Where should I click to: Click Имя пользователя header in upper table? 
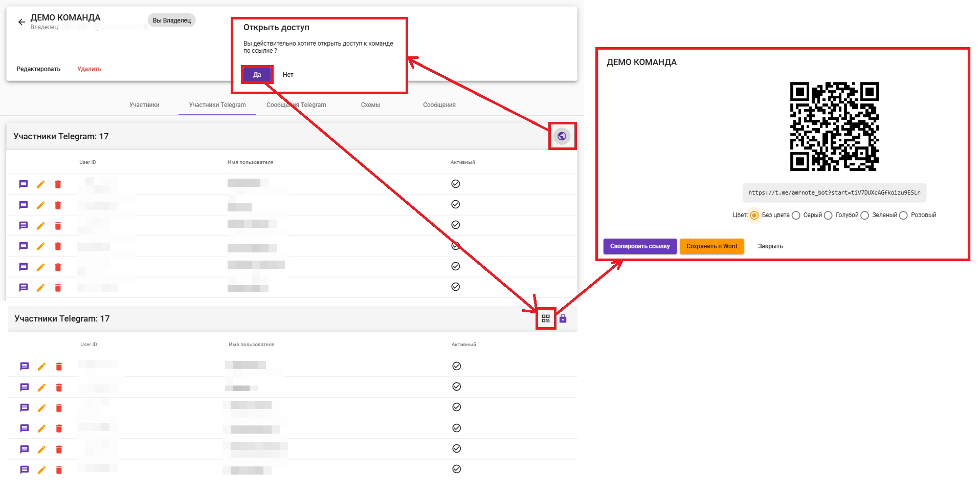(x=251, y=162)
